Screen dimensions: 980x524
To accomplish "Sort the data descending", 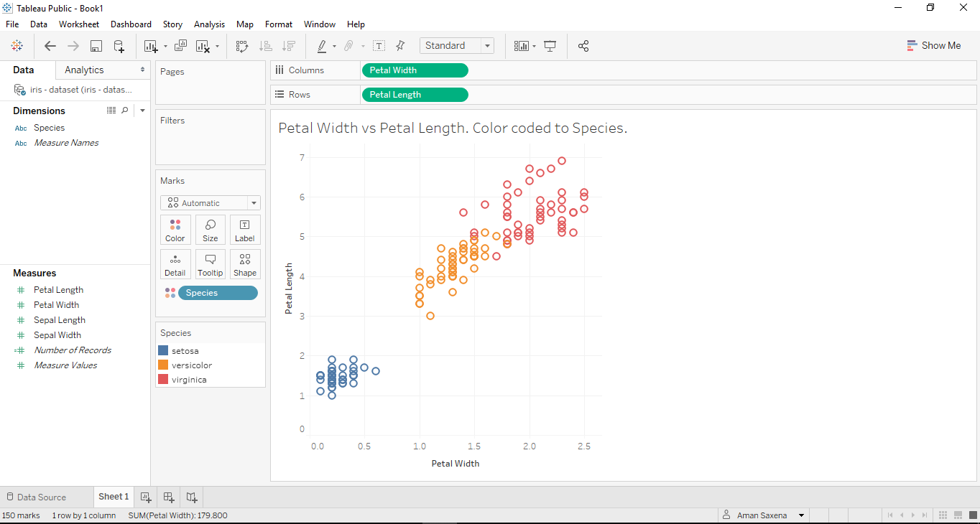I will click(289, 45).
